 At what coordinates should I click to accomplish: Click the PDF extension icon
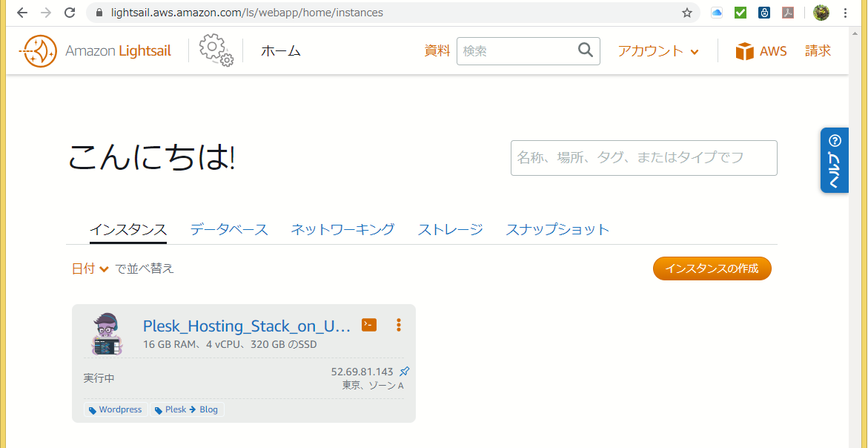(x=788, y=13)
